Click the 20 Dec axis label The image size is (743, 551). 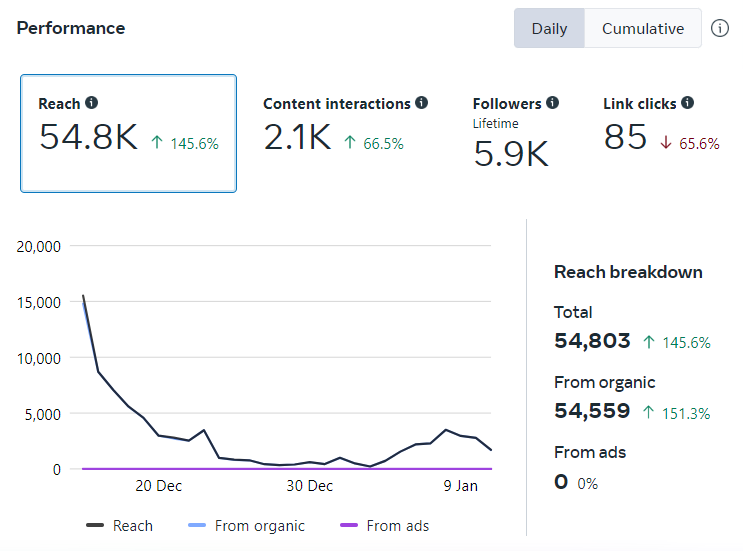pos(158,486)
